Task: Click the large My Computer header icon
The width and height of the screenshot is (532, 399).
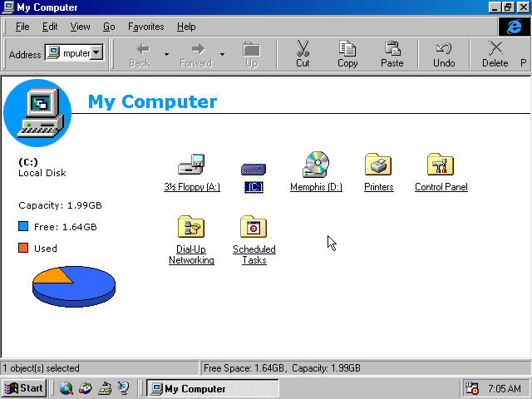Action: [x=37, y=113]
